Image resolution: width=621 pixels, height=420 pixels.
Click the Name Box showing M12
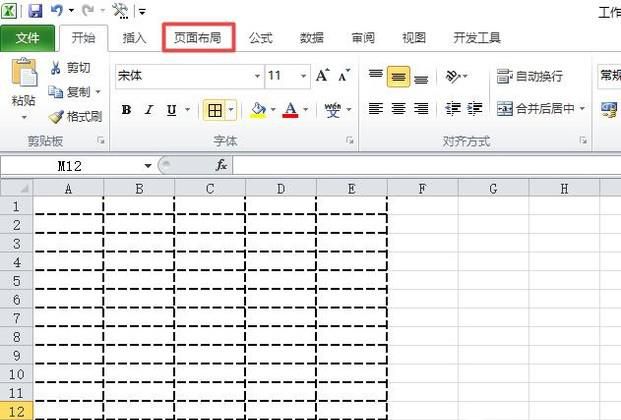70,166
